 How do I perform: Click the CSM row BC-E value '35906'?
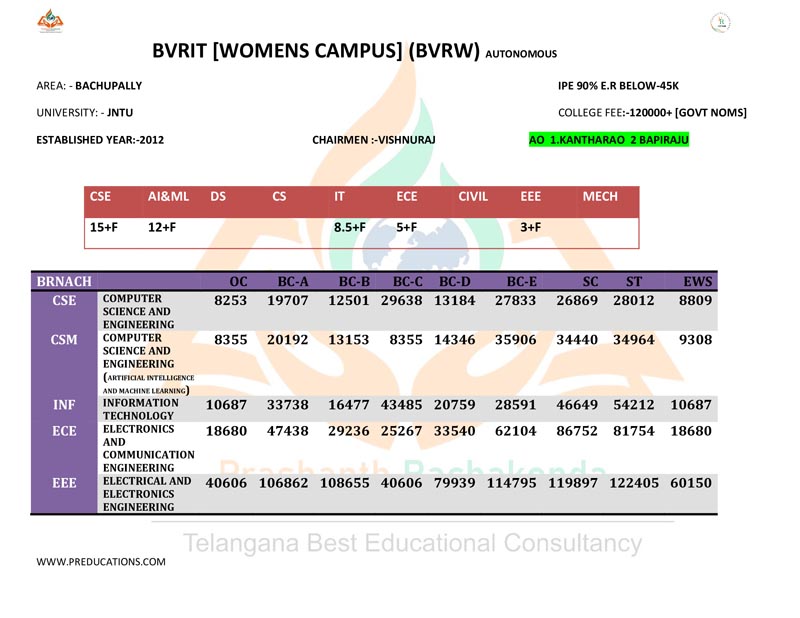point(516,340)
